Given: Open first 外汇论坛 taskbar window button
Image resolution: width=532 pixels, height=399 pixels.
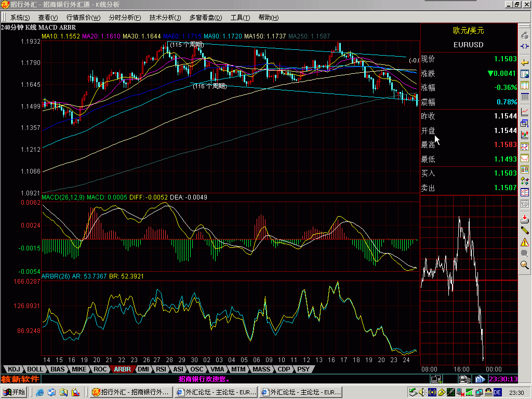Looking at the screenshot, I should coord(216,393).
